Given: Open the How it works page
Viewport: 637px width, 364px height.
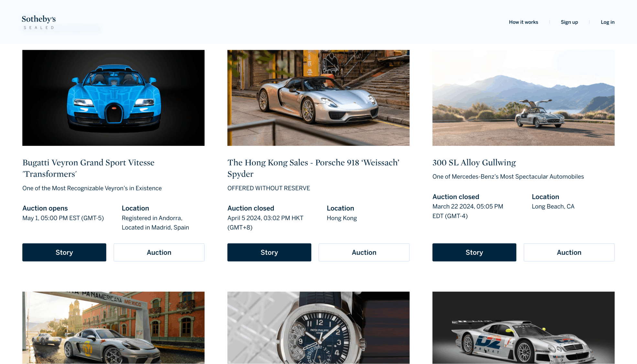Looking at the screenshot, I should click(x=524, y=22).
